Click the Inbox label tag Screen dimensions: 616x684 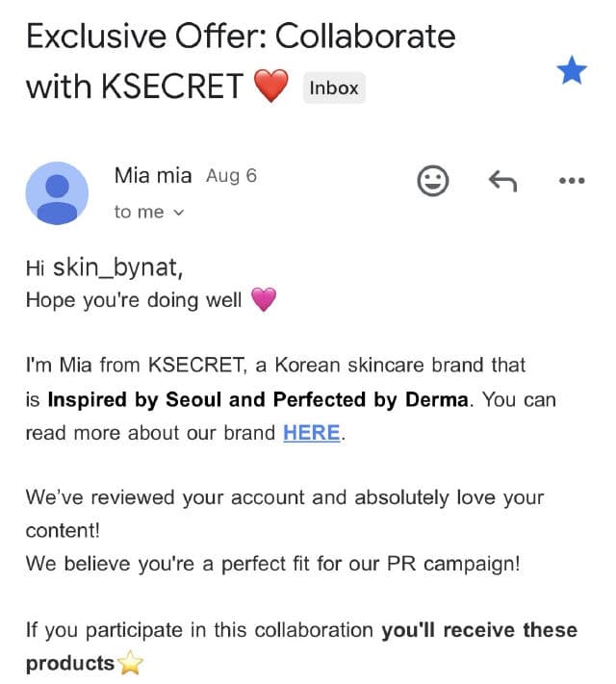click(x=334, y=88)
